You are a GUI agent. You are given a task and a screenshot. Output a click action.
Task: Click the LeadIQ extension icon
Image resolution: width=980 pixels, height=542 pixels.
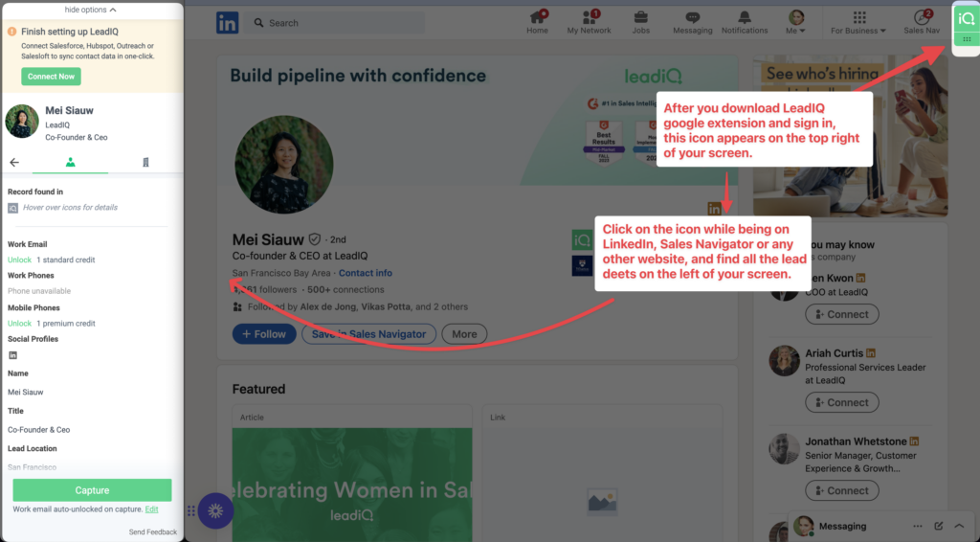[x=967, y=19]
